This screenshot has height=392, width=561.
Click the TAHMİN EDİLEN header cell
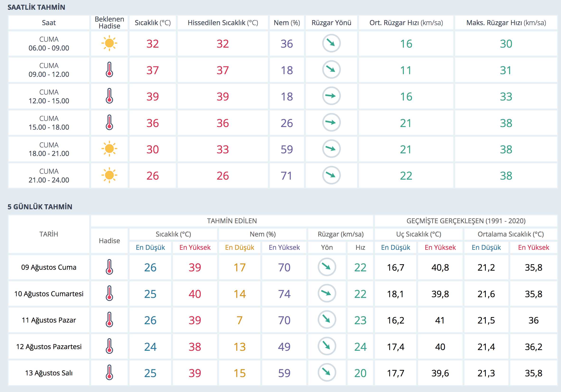[x=232, y=221]
